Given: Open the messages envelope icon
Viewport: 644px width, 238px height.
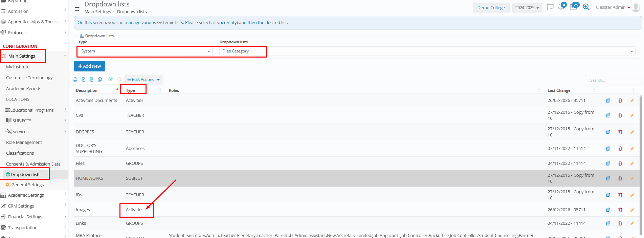Looking at the screenshot, I should (x=573, y=7).
